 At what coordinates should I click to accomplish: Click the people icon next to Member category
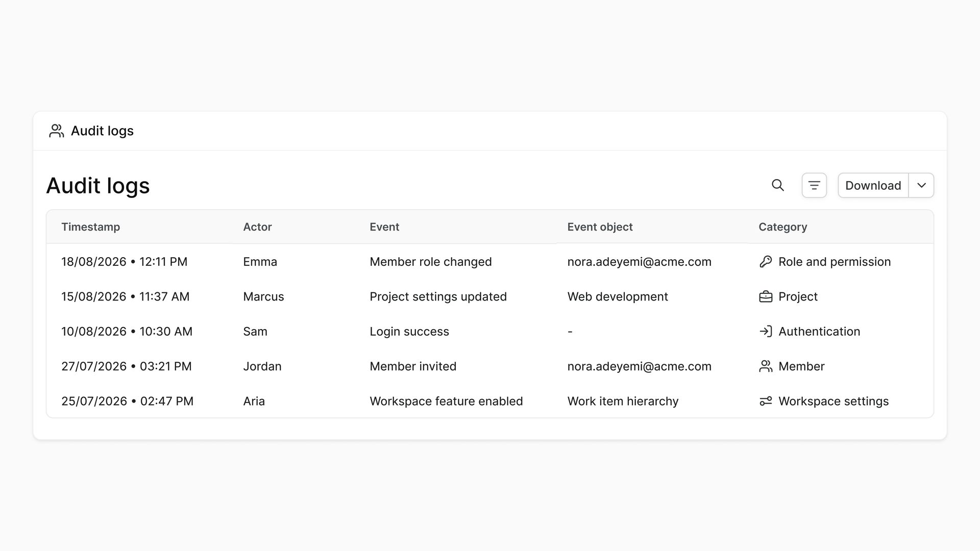coord(766,366)
